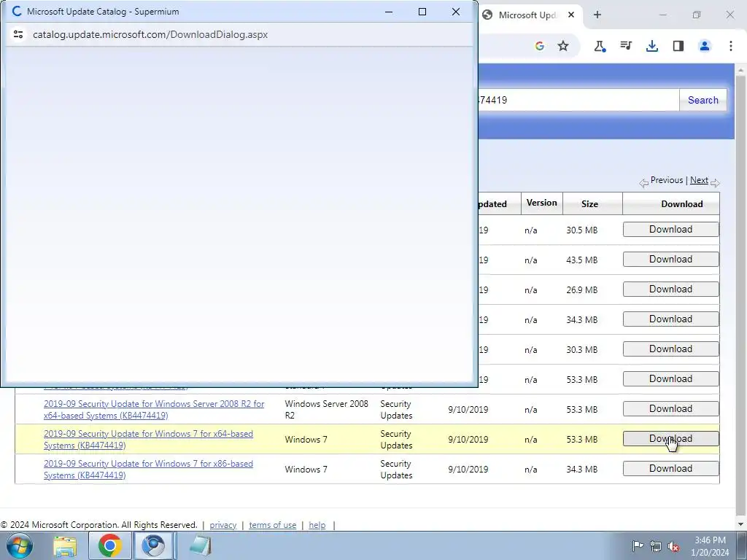This screenshot has height=560, width=747.
Task: Bookmark this page with the star icon
Action: point(563,46)
